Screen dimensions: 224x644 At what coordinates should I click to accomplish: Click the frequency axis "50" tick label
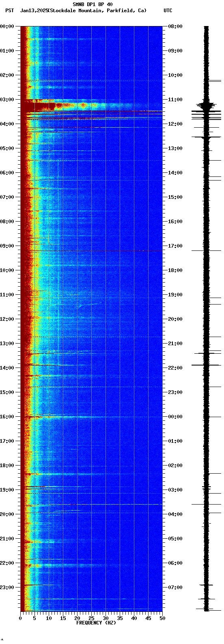[x=162, y=618]
